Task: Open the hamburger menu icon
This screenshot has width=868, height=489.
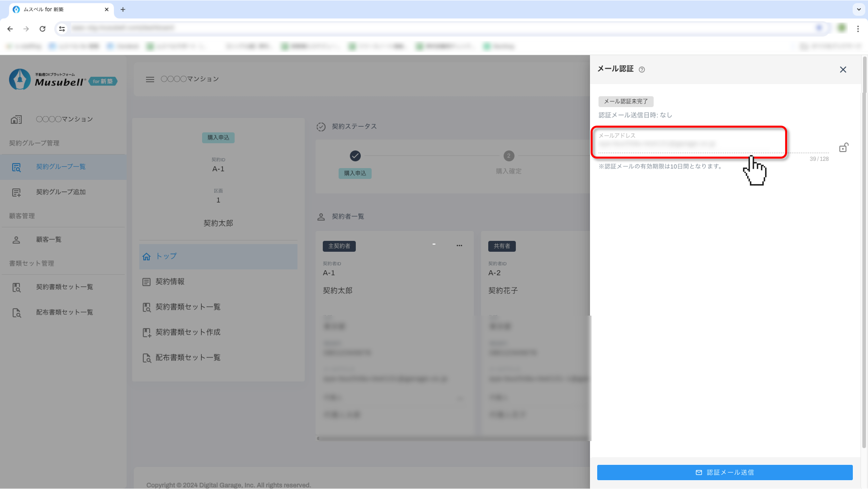Action: [150, 79]
